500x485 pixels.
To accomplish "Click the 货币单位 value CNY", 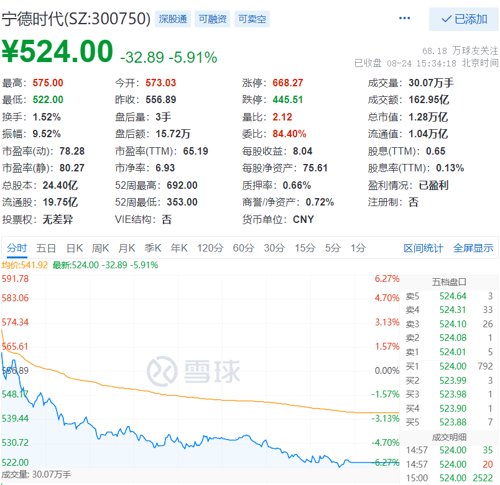I will [x=303, y=219].
